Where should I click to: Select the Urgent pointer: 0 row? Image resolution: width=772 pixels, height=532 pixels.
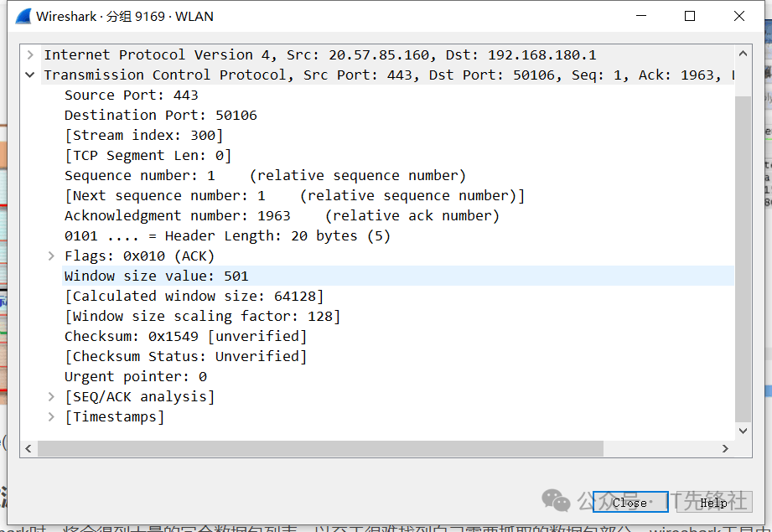pos(135,377)
